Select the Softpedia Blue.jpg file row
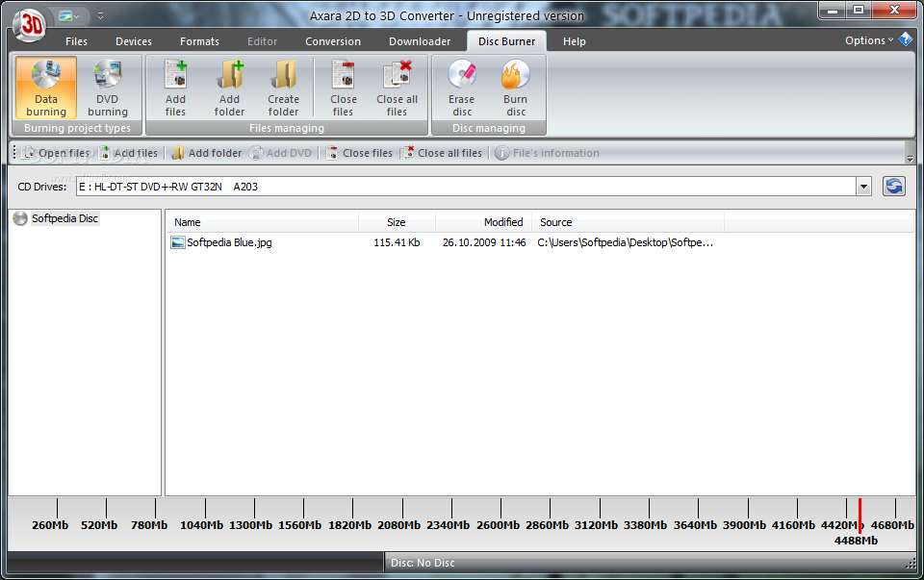Viewport: 924px width, 580px height. pos(442,242)
